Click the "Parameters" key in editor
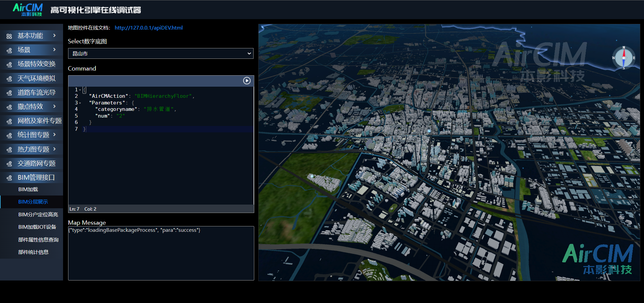The width and height of the screenshot is (644, 303). (107, 103)
